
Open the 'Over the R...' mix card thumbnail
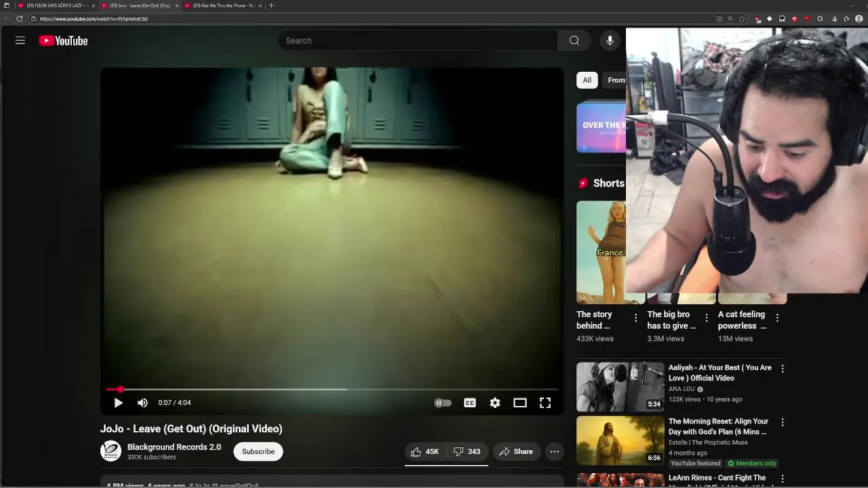(x=601, y=127)
